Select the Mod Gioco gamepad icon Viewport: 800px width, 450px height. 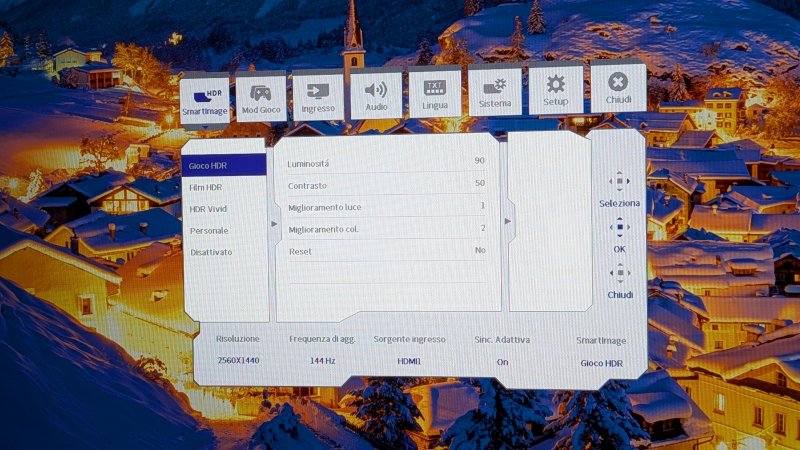coord(261,95)
